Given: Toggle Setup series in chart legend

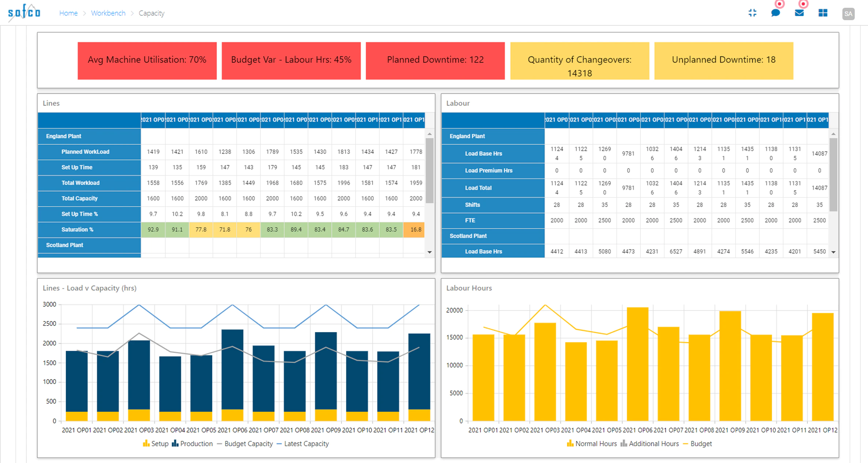Looking at the screenshot, I should (155, 444).
